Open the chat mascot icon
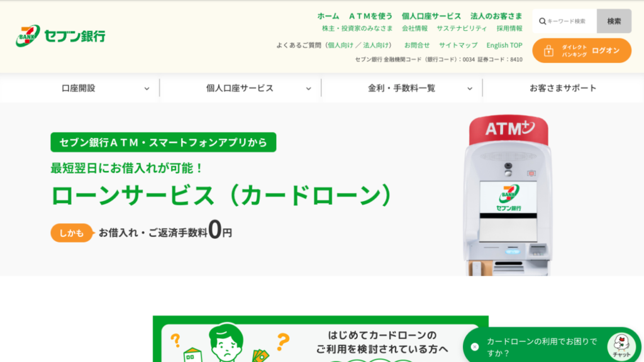 point(621,345)
